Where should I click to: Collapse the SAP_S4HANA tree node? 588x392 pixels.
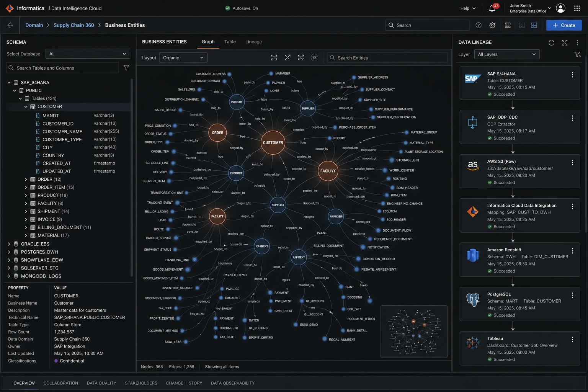coord(9,82)
